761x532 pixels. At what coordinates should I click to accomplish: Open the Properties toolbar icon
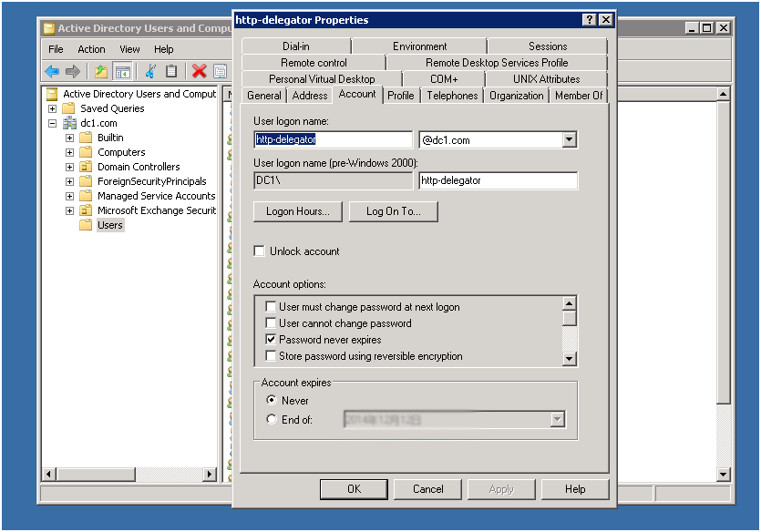(218, 71)
